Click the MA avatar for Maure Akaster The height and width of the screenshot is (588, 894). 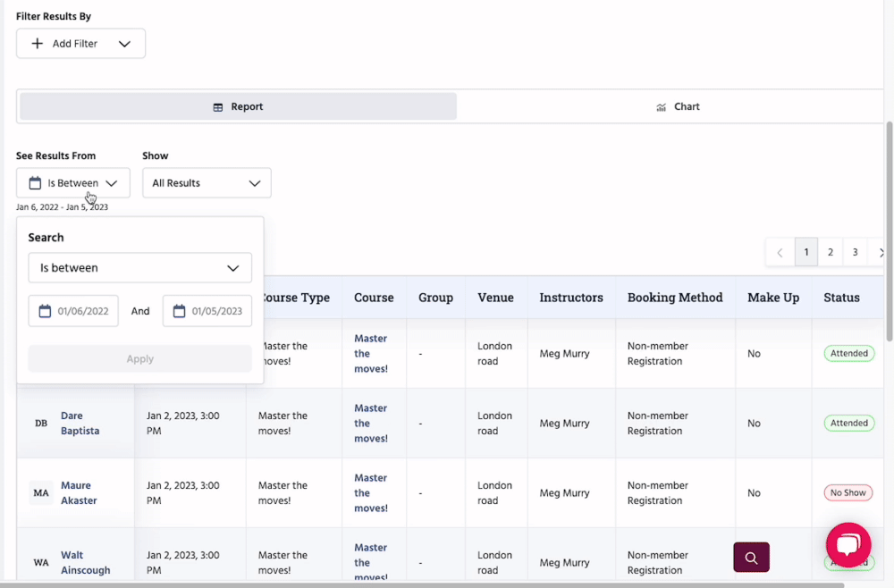tap(41, 493)
